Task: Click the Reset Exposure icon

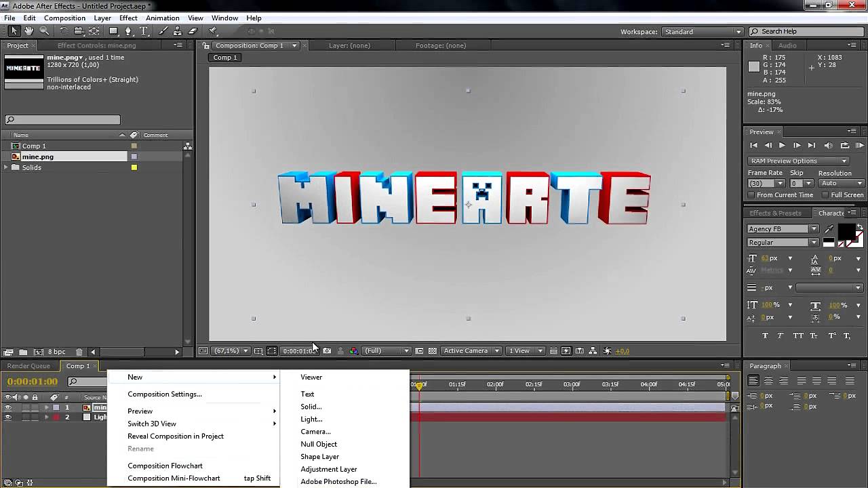Action: tap(607, 351)
